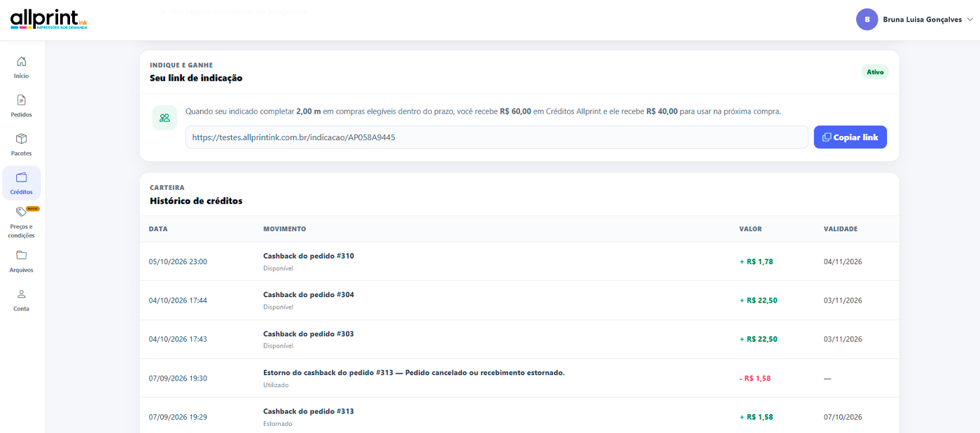Click the Ativo status badge
980x433 pixels.
(875, 71)
